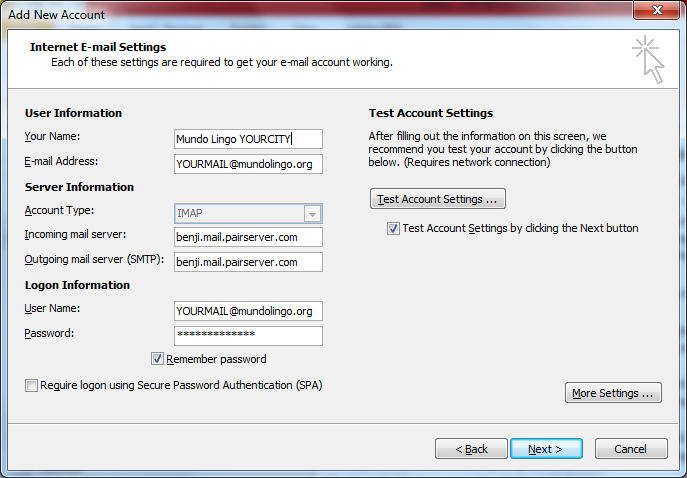This screenshot has height=478, width=687.
Task: Click the Remember password label text
Action: click(x=216, y=359)
